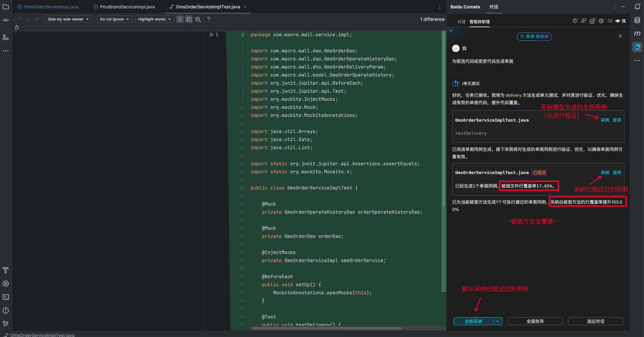
Task: Click the testDelivery test case name
Action: tap(471, 133)
